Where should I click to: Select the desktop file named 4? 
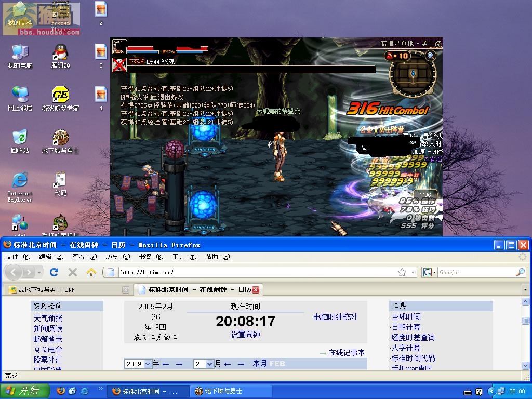101,99
